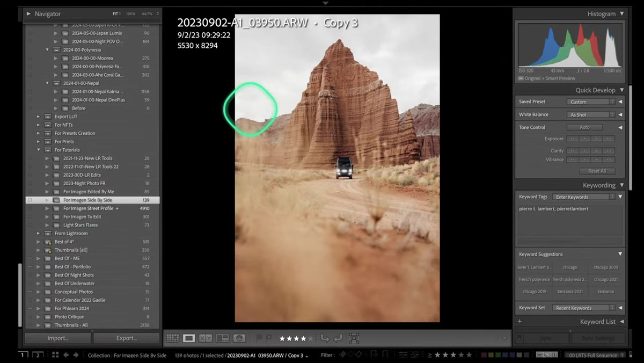The width and height of the screenshot is (644, 363).
Task: Open Keyword Tags Enter Keywords dropdown
Action: [x=584, y=197]
